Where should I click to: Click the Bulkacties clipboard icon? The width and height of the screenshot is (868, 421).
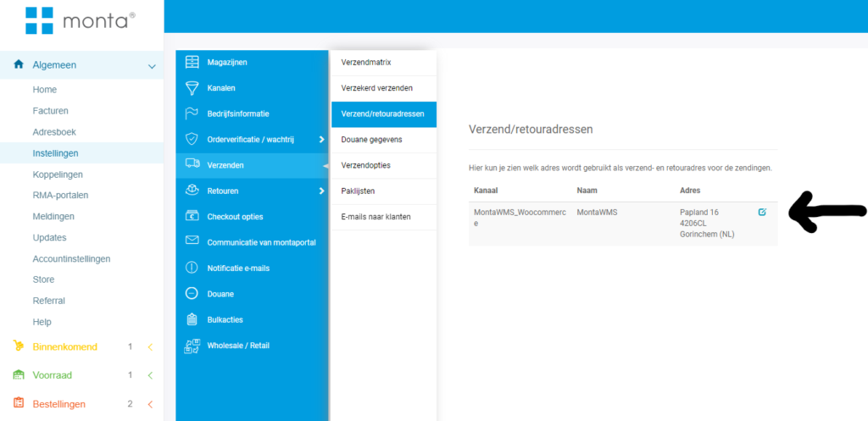click(x=192, y=319)
